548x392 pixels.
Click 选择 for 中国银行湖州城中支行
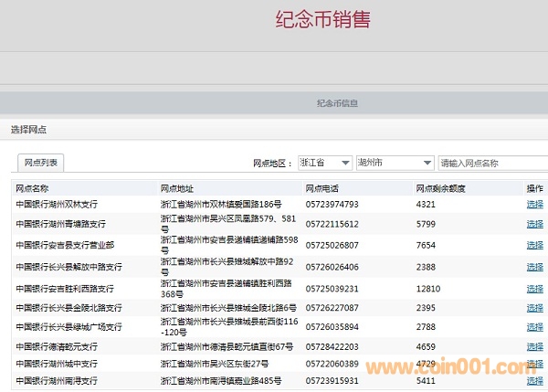(534, 364)
